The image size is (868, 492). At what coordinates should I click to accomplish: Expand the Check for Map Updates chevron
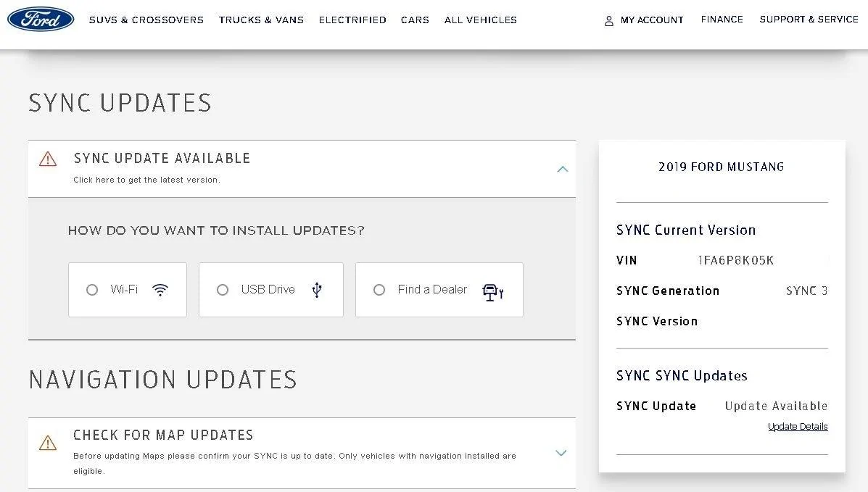561,453
